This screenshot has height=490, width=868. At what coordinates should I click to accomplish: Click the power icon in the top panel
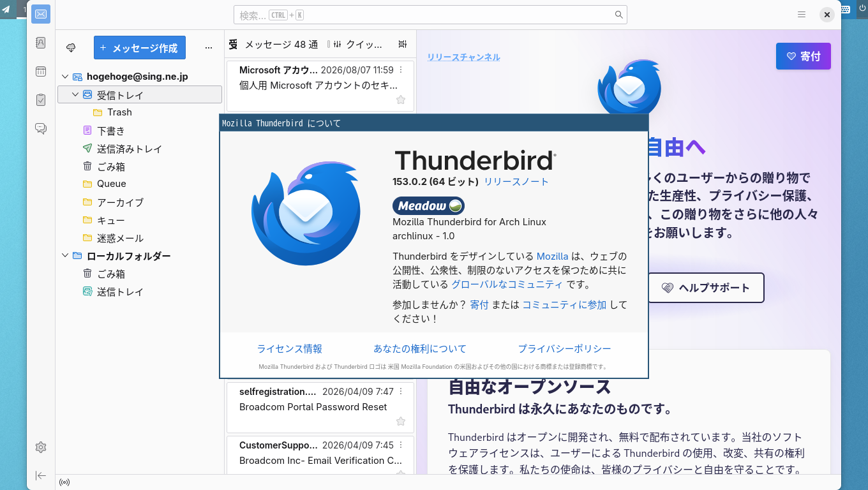pyautogui.click(x=862, y=9)
